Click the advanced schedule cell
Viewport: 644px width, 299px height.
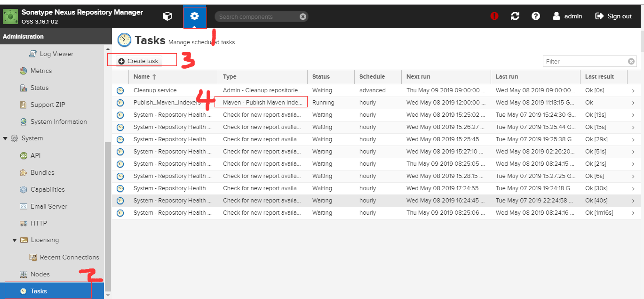378,90
